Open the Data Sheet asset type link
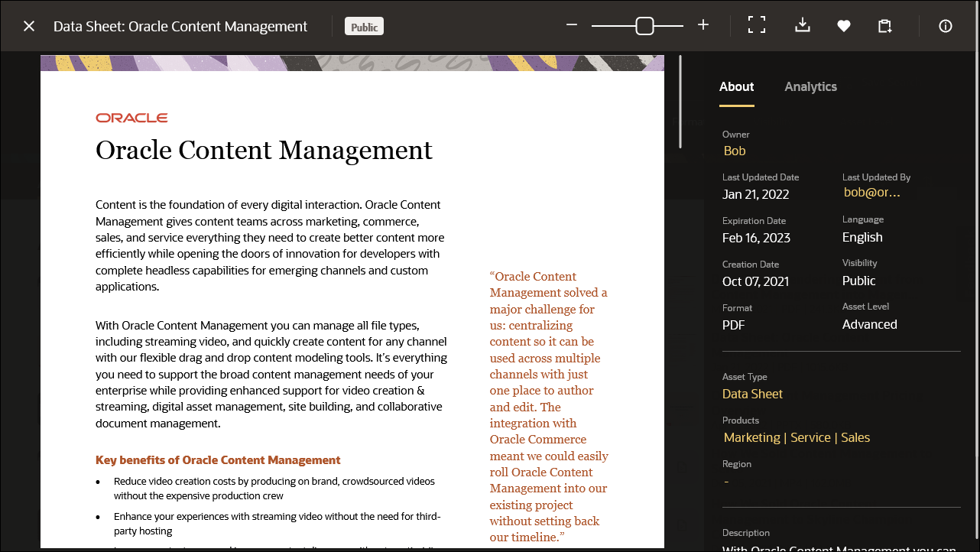Viewport: 980px width, 552px height. [x=753, y=395]
